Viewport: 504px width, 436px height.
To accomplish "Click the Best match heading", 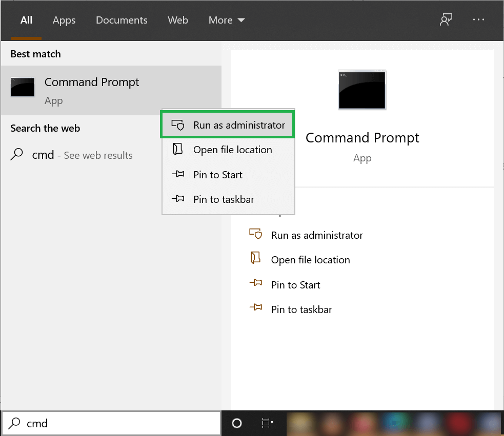I will coord(36,54).
